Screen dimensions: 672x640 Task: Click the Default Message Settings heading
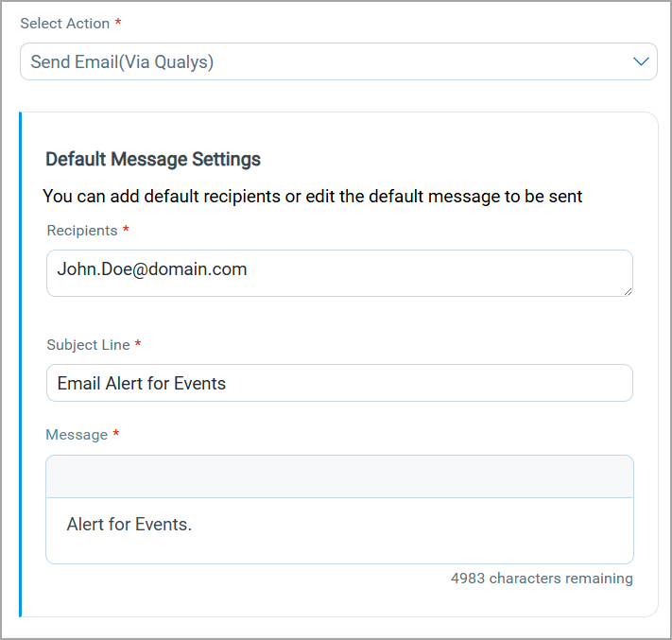(x=153, y=159)
